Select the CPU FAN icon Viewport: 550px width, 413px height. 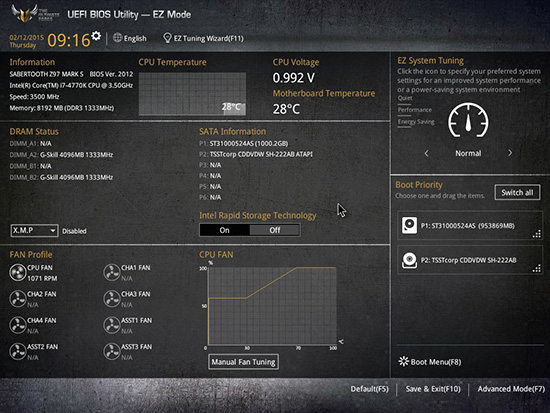click(18, 272)
